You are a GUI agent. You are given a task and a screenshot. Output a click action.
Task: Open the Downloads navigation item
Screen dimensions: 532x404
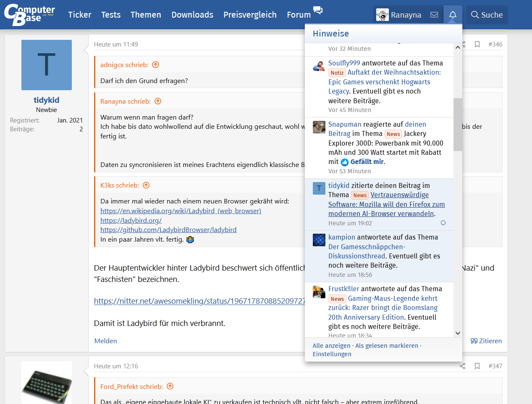pos(192,15)
